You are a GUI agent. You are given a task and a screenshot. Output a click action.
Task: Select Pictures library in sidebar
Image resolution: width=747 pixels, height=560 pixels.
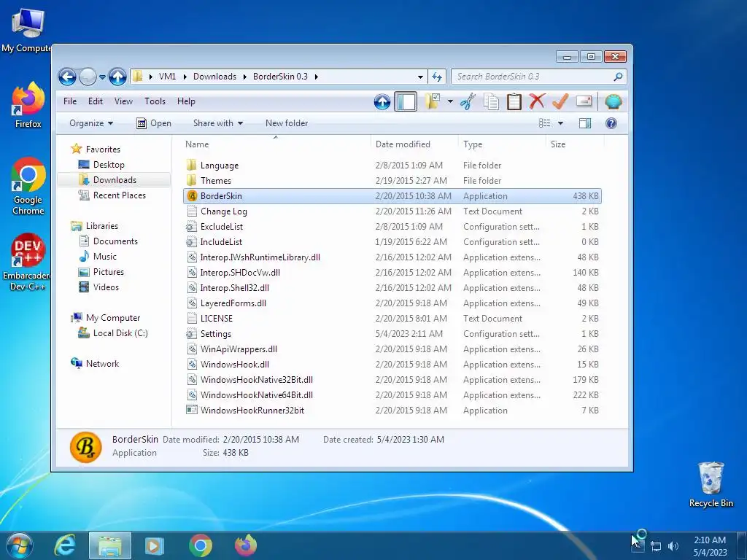click(x=108, y=272)
